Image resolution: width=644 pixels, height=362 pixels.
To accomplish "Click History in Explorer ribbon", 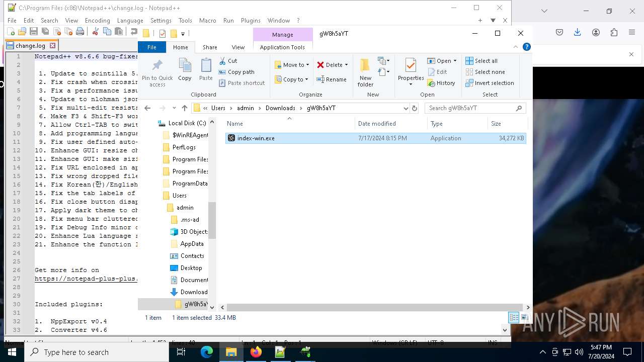I will click(x=441, y=83).
